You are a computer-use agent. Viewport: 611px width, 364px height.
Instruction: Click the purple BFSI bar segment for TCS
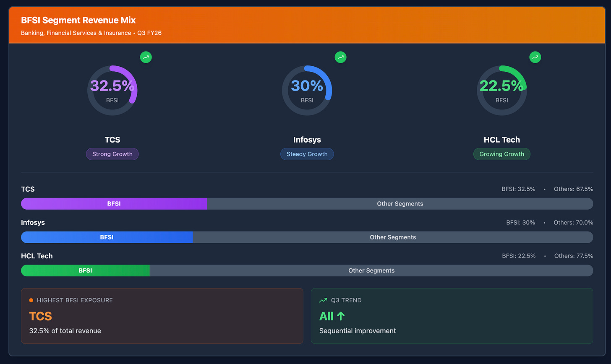point(114,204)
